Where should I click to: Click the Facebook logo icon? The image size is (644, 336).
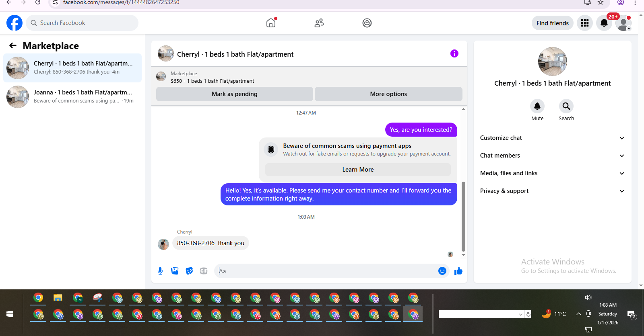(14, 23)
